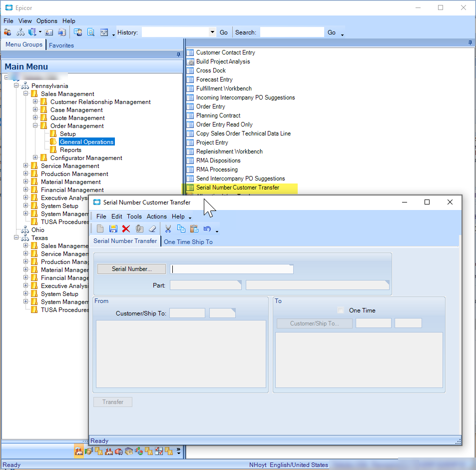Open the Order Entry program
476x470 pixels.
tap(210, 106)
